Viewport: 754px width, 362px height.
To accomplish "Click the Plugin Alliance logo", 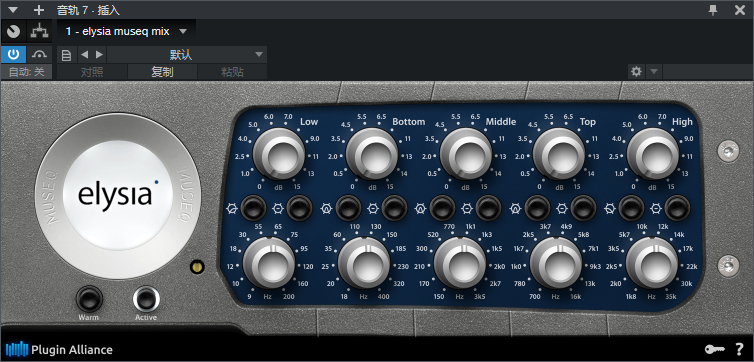I will pyautogui.click(x=59, y=350).
